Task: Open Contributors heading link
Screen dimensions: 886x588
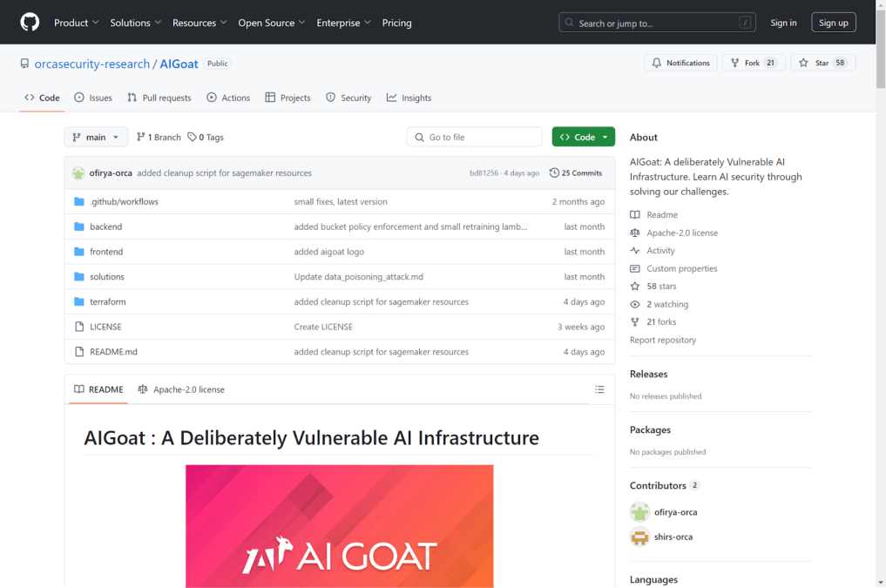Action: 665,485
